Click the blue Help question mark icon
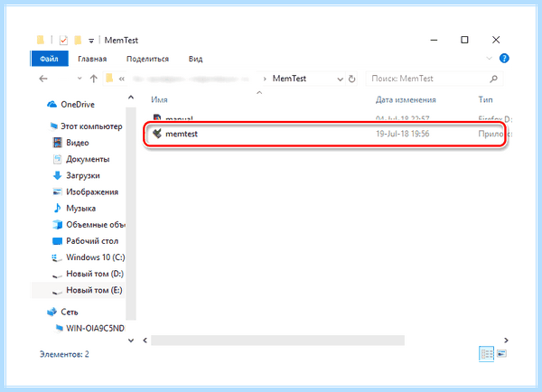 coord(504,58)
